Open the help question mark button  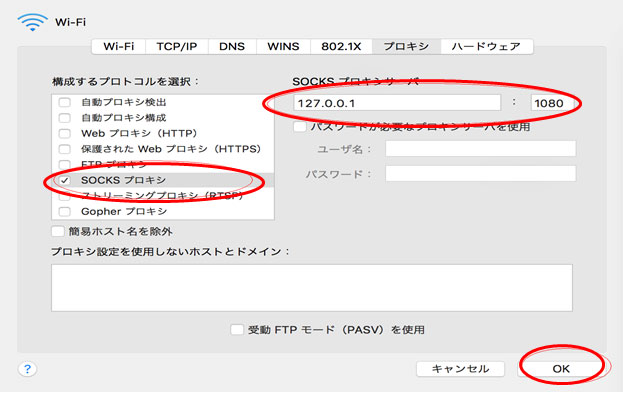[27, 369]
